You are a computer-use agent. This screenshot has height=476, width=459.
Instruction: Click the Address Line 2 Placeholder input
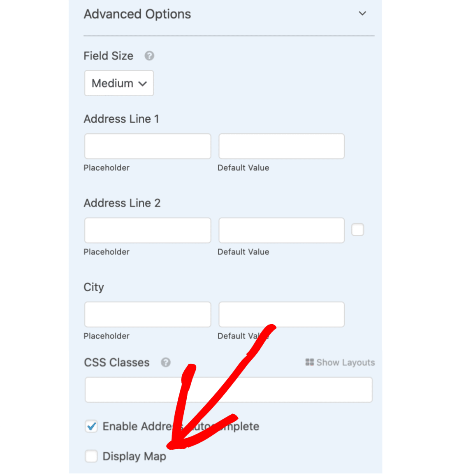click(148, 230)
